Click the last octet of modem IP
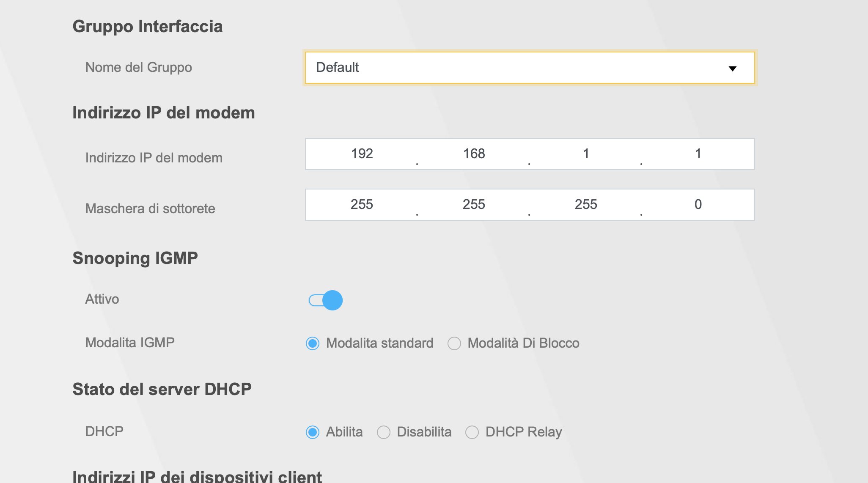868x483 pixels. point(698,154)
